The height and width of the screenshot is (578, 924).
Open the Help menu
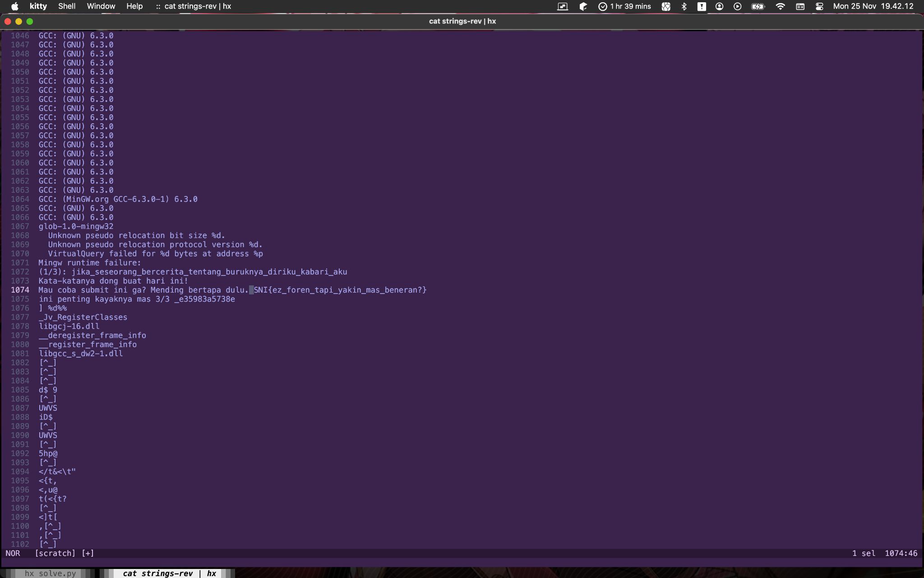134,6
